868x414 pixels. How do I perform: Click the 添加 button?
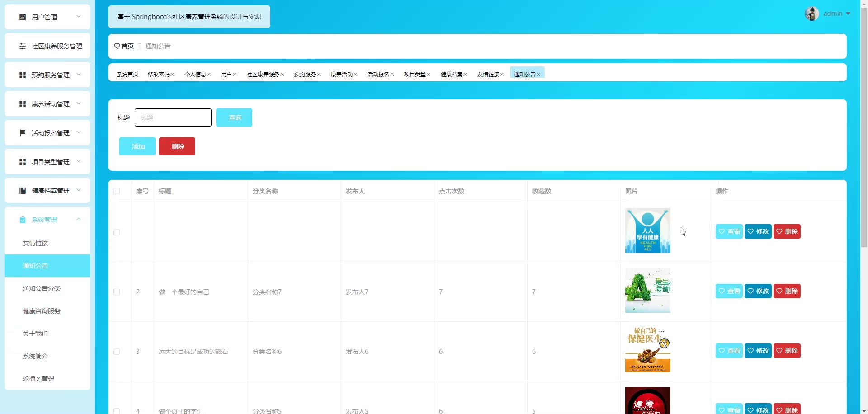tap(137, 146)
